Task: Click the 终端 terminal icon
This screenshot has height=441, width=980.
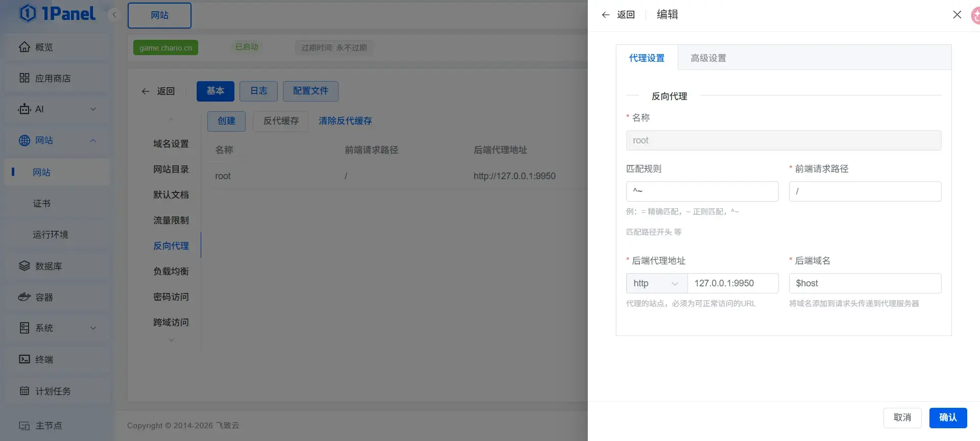Action: (x=25, y=359)
